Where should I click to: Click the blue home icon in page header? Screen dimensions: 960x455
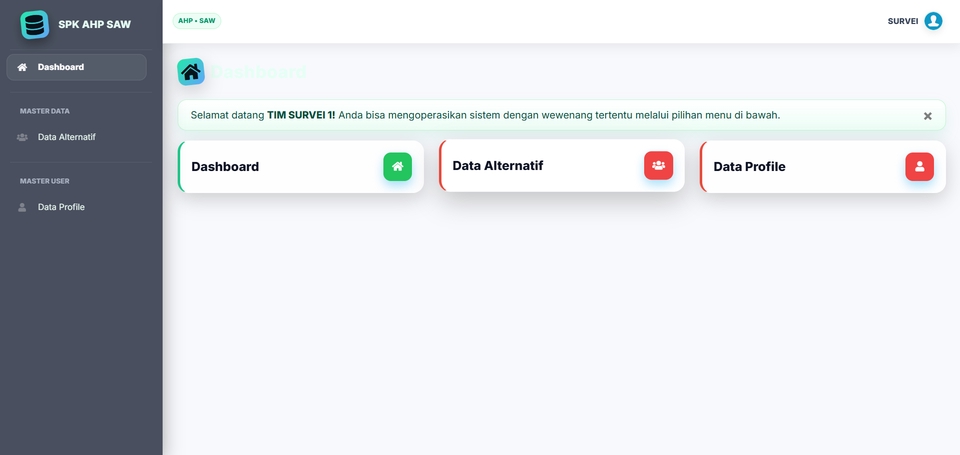coord(191,72)
